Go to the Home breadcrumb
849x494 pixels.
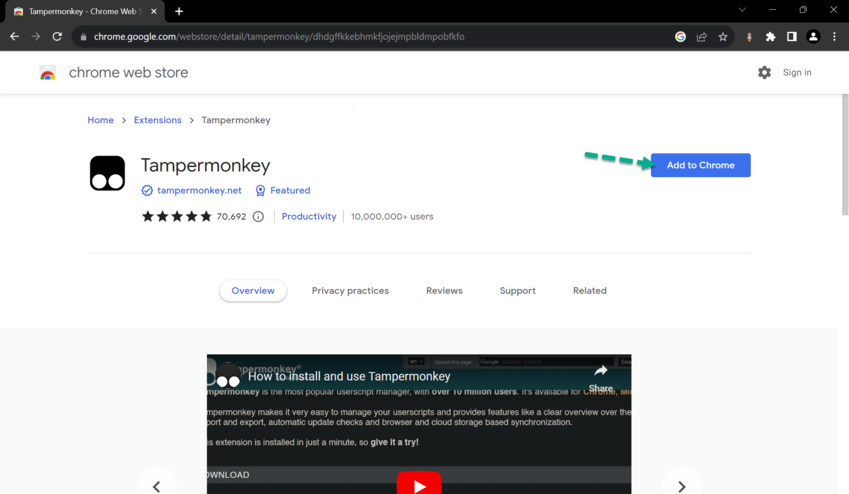tap(101, 120)
